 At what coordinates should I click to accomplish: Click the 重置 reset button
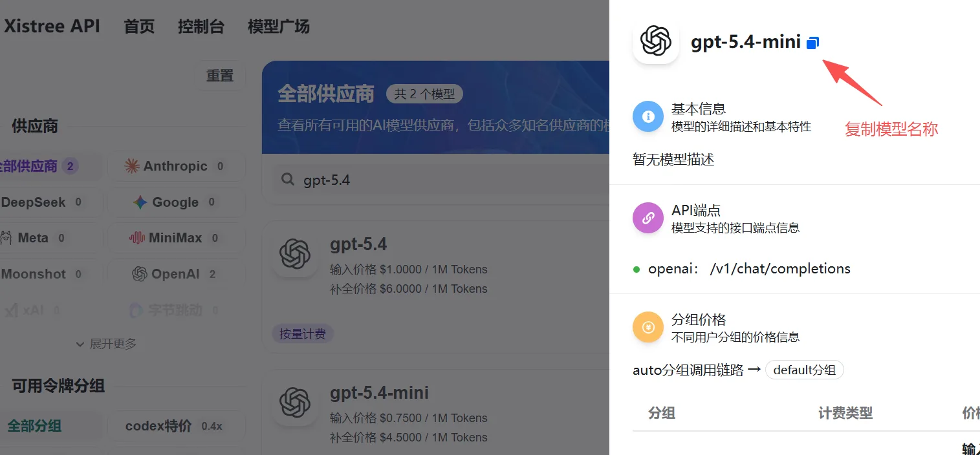click(220, 76)
